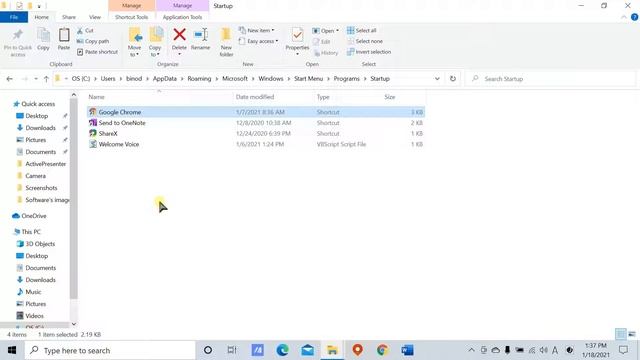This screenshot has width=640, height=360.
Task: Launch Microsoft Edge from the taskbar
Action: [282, 350]
